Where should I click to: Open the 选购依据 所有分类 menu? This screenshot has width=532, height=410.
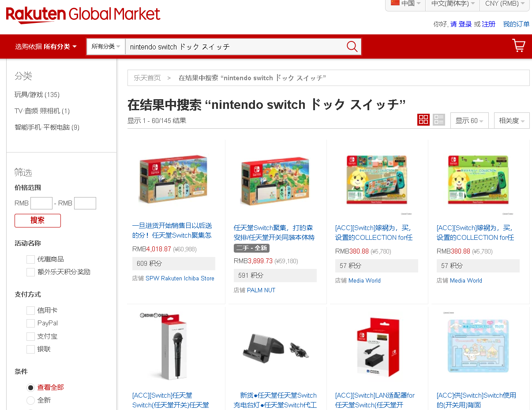click(46, 46)
